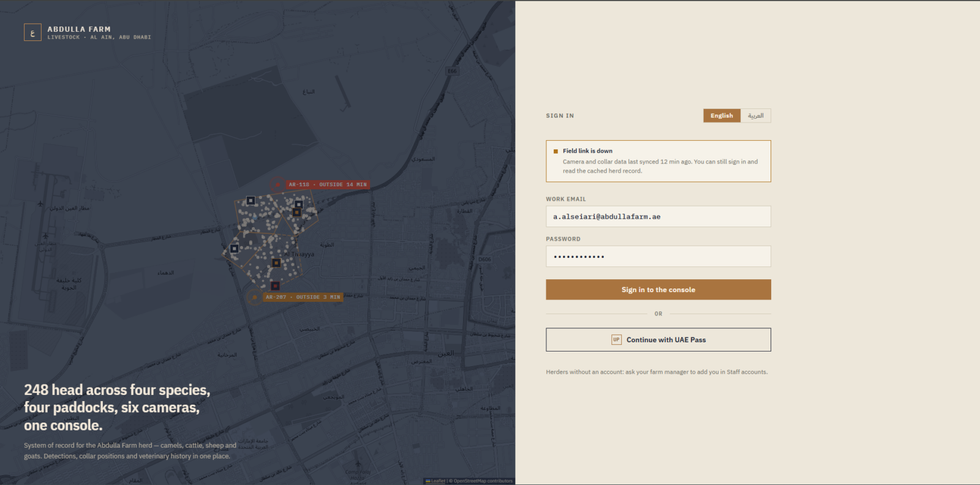The width and height of the screenshot is (980, 485).
Task: Click the red AR-118 collar position marker
Action: (x=277, y=184)
